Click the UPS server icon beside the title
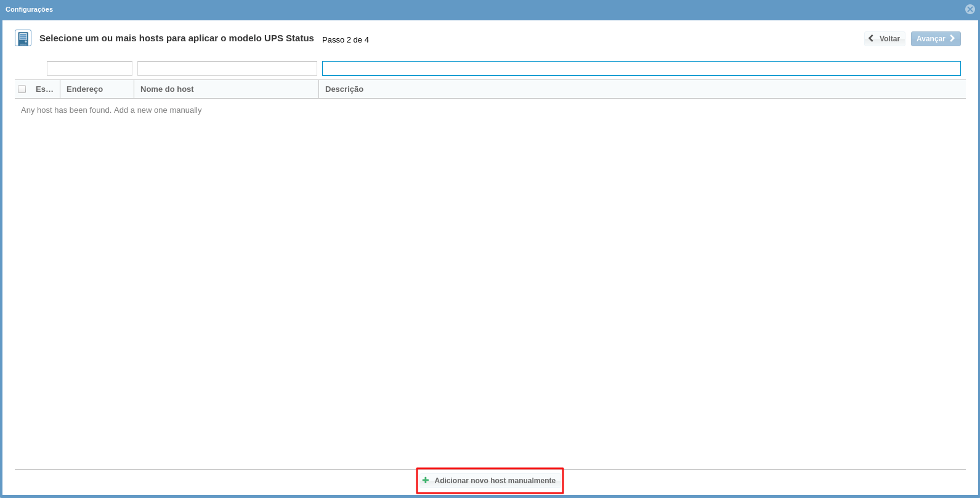Screen dimensions: 980x498 pos(23,38)
